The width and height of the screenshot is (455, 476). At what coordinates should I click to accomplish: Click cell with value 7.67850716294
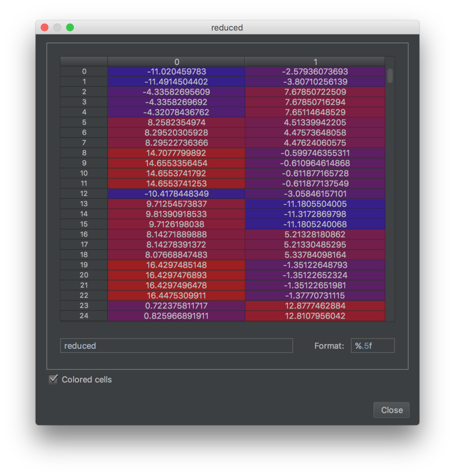[x=315, y=102]
